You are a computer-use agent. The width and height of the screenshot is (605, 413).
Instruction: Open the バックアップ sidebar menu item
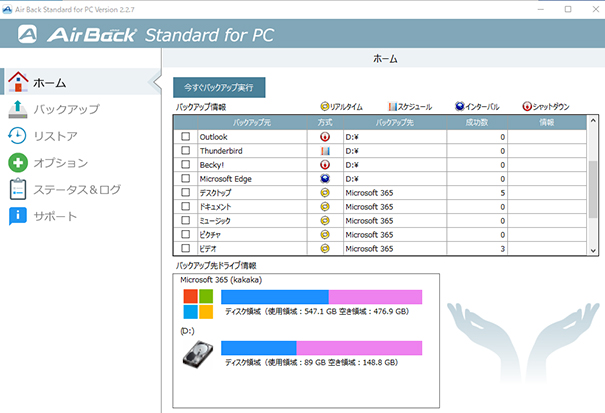(x=80, y=109)
